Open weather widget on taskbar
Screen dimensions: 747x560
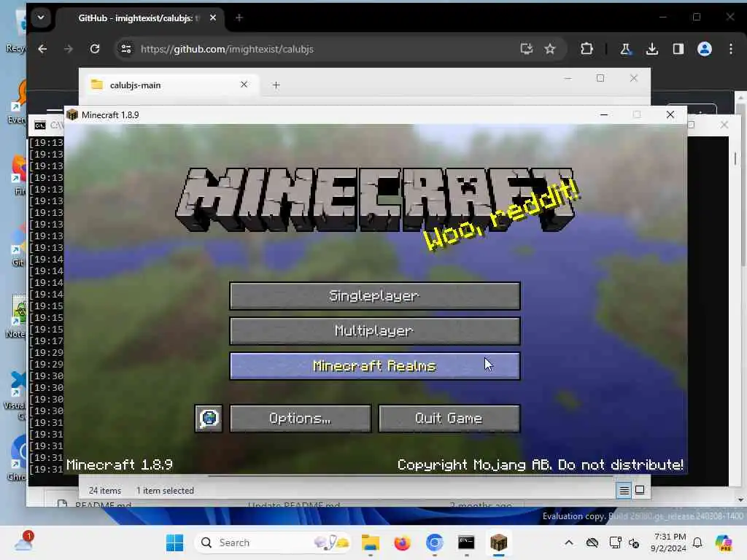[24, 542]
